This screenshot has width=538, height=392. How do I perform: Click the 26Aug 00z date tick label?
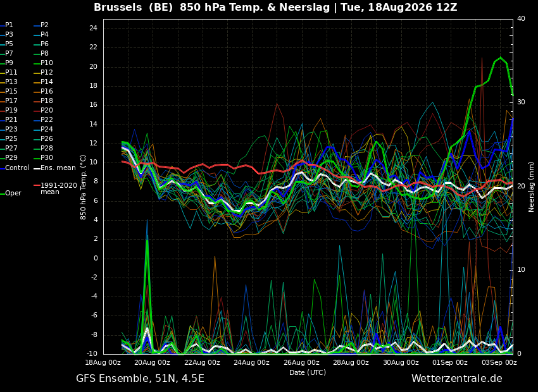coord(301,362)
